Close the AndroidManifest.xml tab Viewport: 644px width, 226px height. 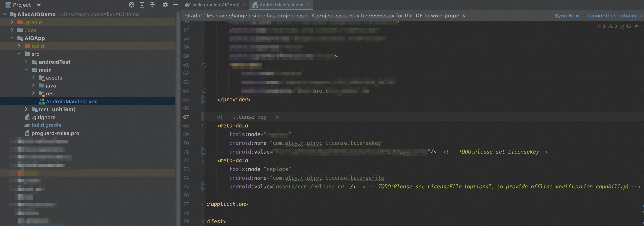[x=308, y=5]
